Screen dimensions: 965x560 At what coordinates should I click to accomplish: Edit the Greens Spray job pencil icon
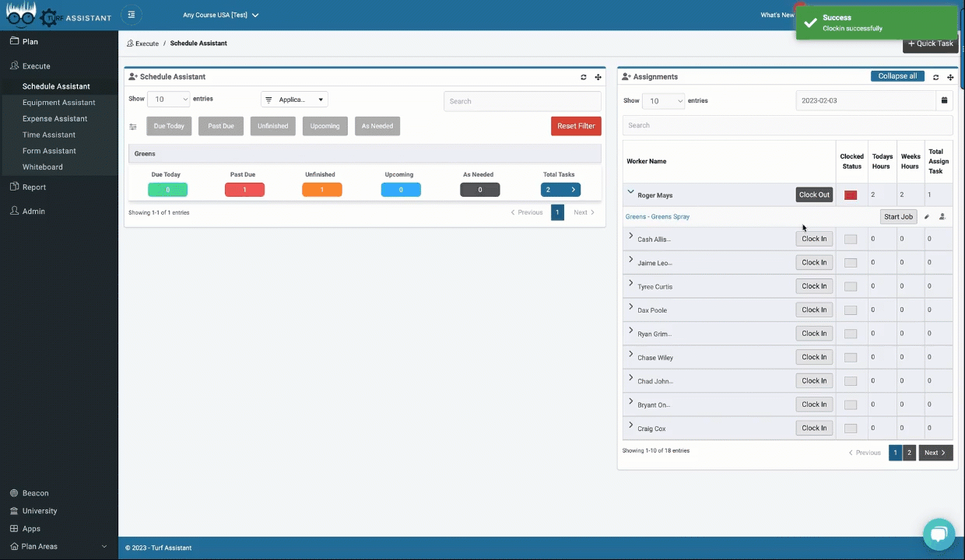(927, 217)
